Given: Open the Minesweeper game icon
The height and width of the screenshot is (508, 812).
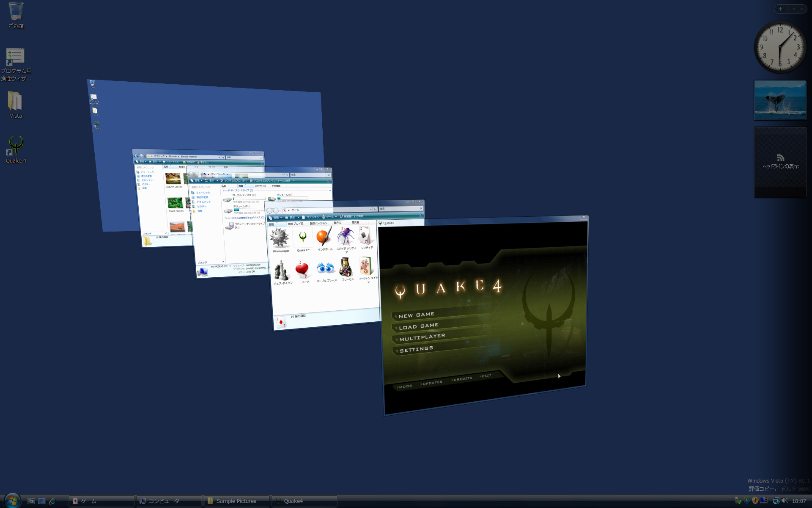Looking at the screenshot, I should click(x=280, y=238).
